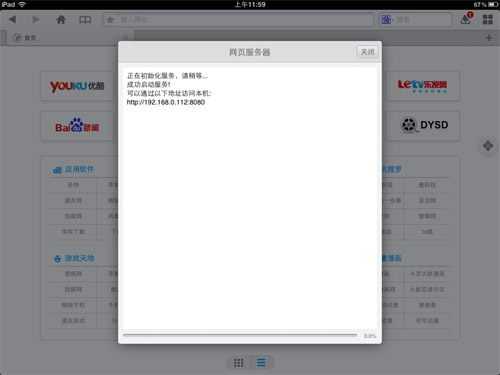
Task: Switch to list view icon at bottom
Action: click(261, 362)
